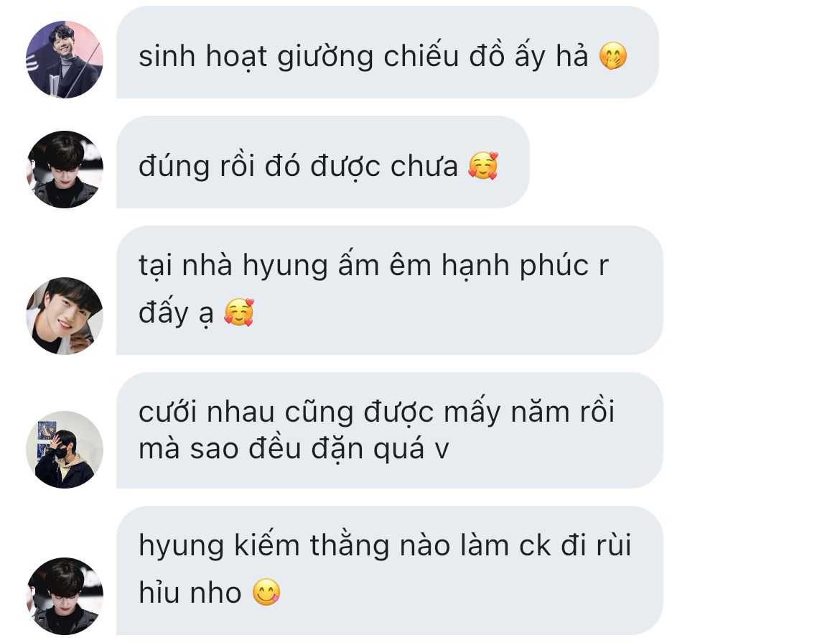This screenshot has height=643, width=840.
Task: Click the word "hả" in first message
Action: point(572,56)
